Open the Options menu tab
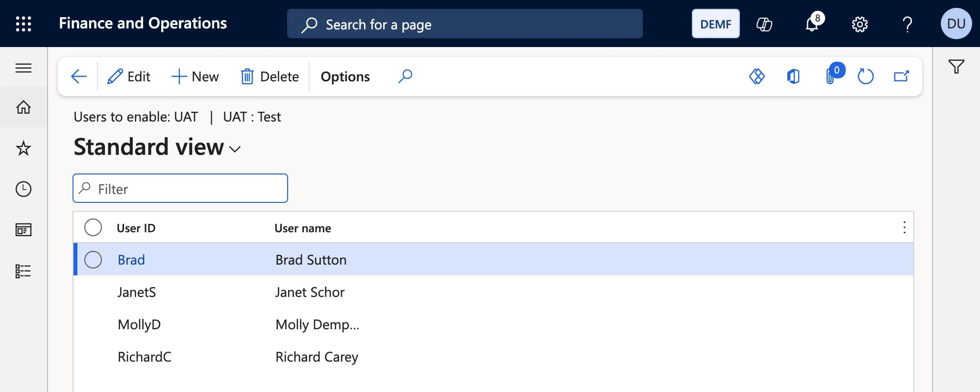980x392 pixels. pyautogui.click(x=345, y=76)
